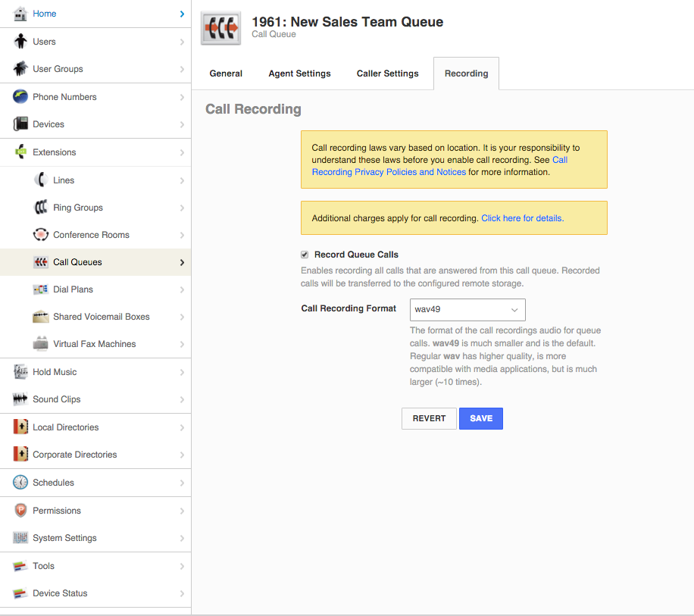Select Ring Groups in the sidebar
Screen dimensions: 694x616
point(77,208)
